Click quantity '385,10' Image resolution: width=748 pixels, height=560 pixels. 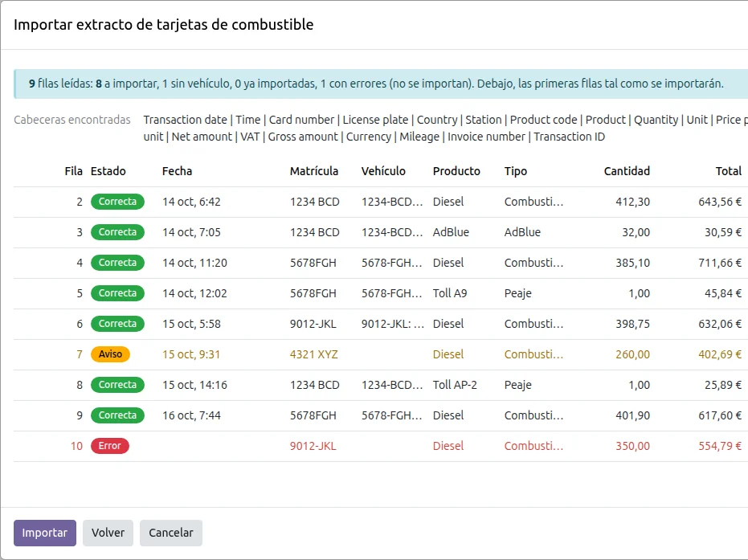pyautogui.click(x=632, y=263)
